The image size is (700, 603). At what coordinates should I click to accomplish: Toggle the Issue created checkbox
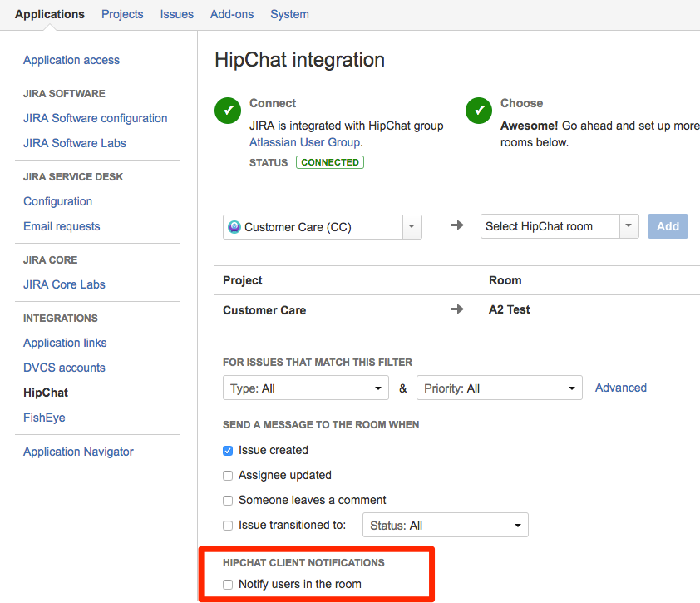coord(228,451)
